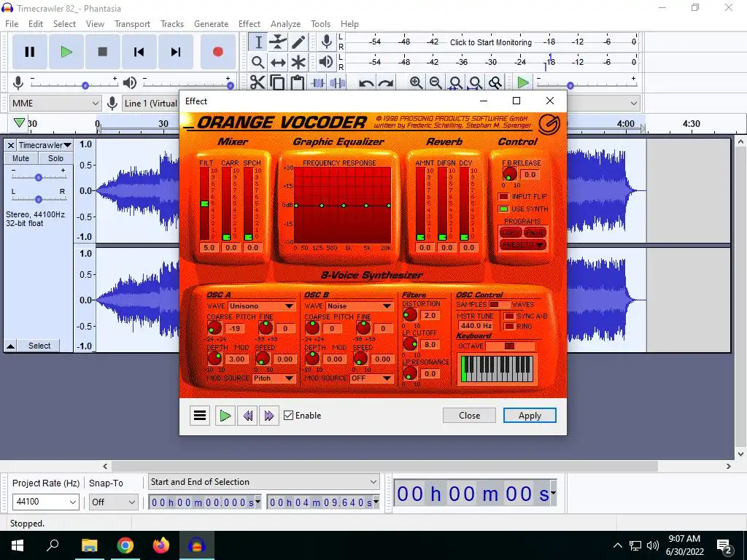Click the Stop button in transport toolbar
The width and height of the screenshot is (747, 560).
coord(102,52)
